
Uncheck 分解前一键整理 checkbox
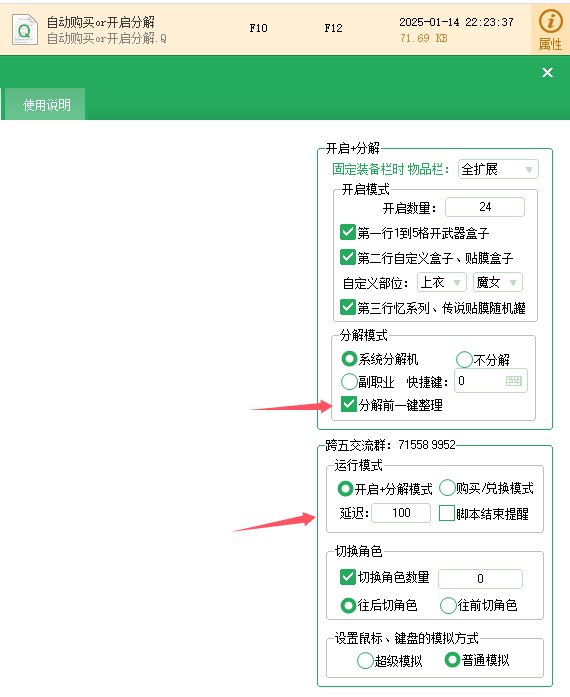(349, 405)
